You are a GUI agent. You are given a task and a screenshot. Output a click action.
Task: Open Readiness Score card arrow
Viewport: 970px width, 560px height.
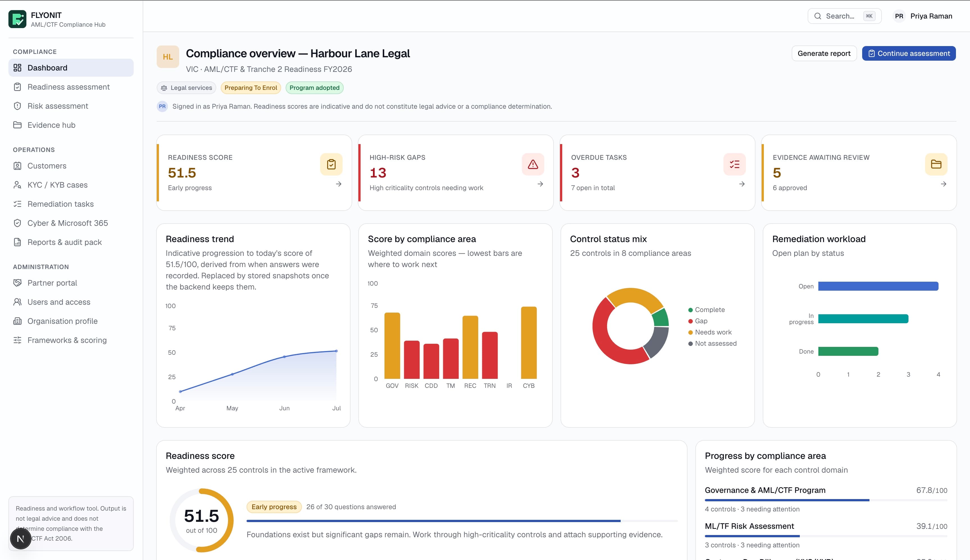(338, 184)
